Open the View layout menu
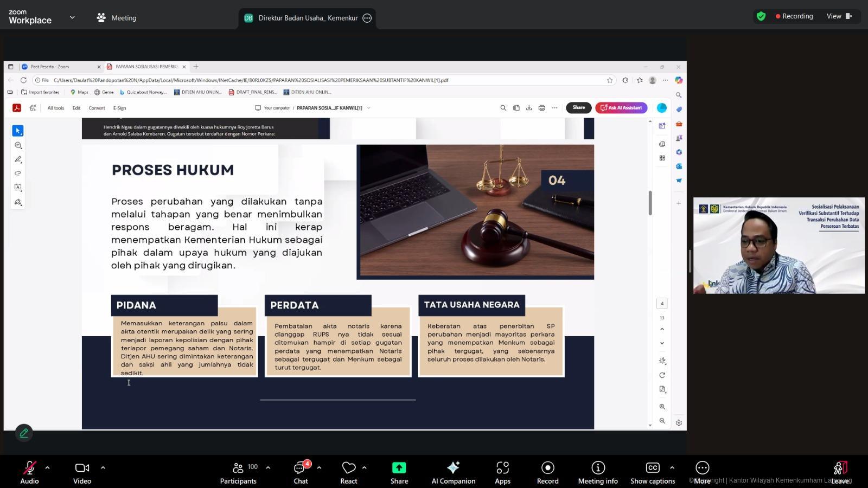 point(839,16)
